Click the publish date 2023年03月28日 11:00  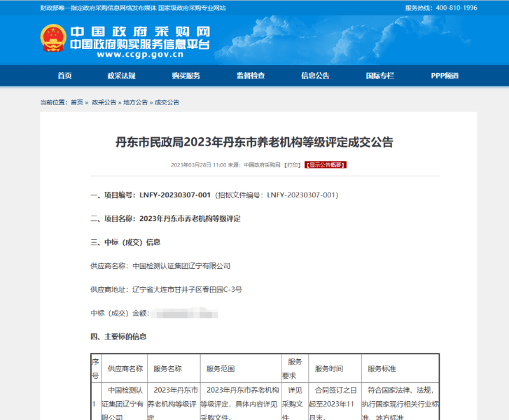[198, 165]
